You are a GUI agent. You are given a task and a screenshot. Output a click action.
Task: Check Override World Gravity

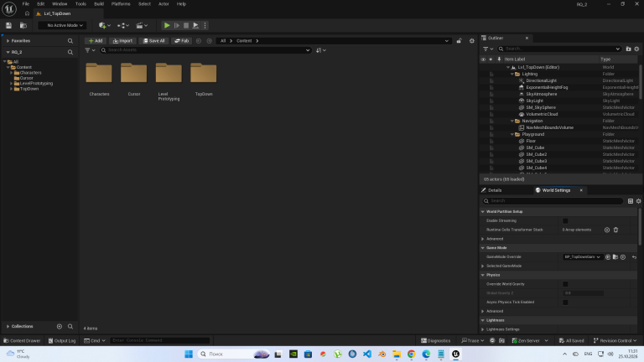[565, 284]
